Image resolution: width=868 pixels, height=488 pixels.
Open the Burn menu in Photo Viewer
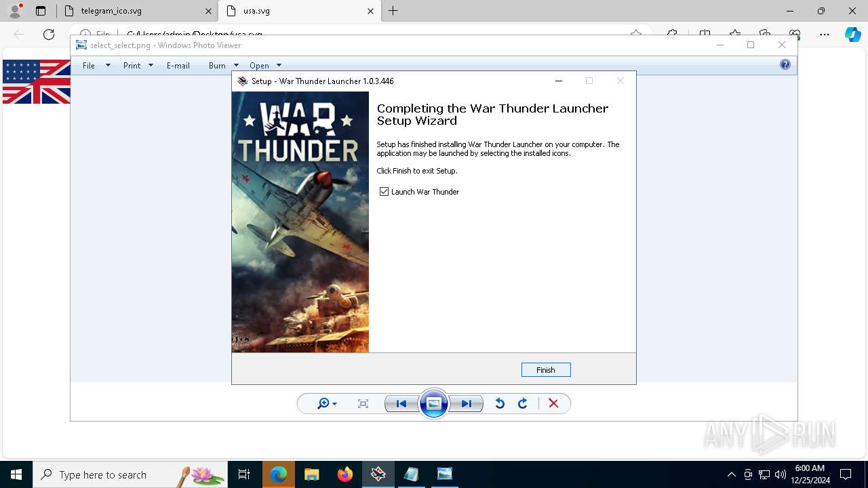point(217,66)
